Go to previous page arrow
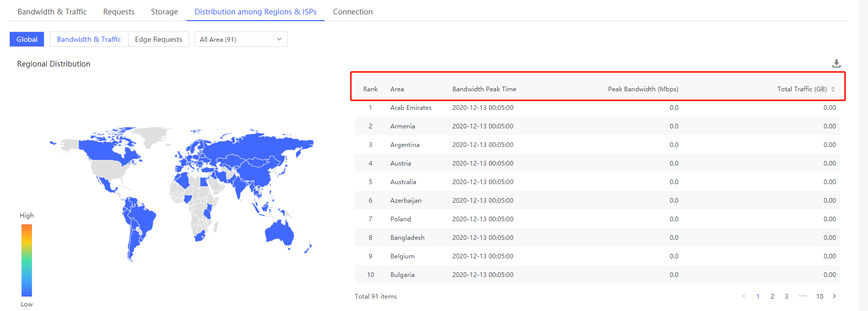Image resolution: width=868 pixels, height=311 pixels. (x=744, y=296)
